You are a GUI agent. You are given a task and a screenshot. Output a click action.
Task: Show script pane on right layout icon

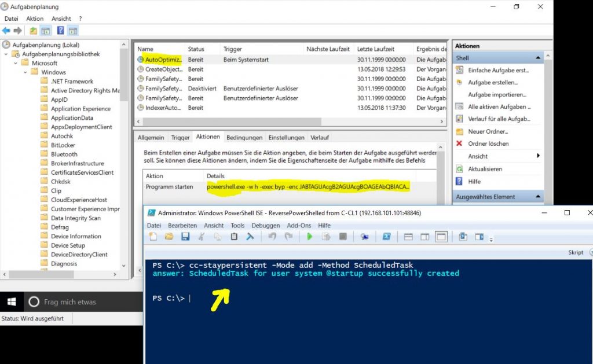(424, 237)
